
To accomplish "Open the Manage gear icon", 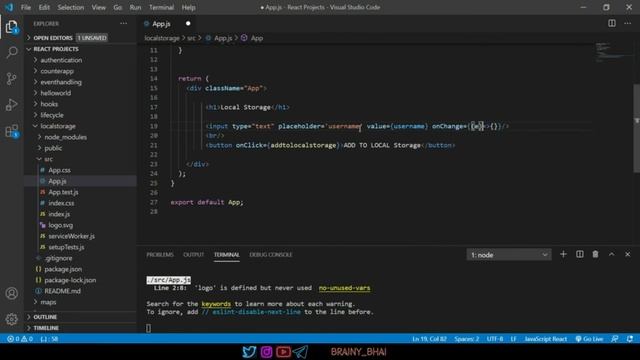I will point(12,319).
